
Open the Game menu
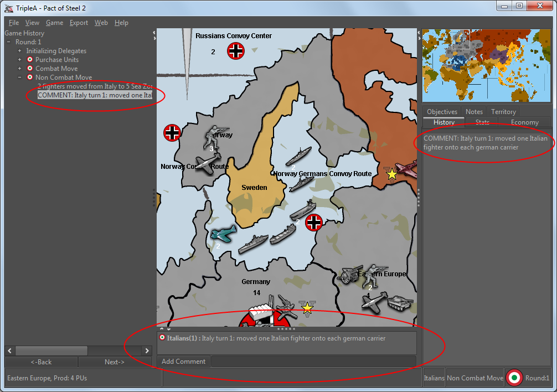54,23
